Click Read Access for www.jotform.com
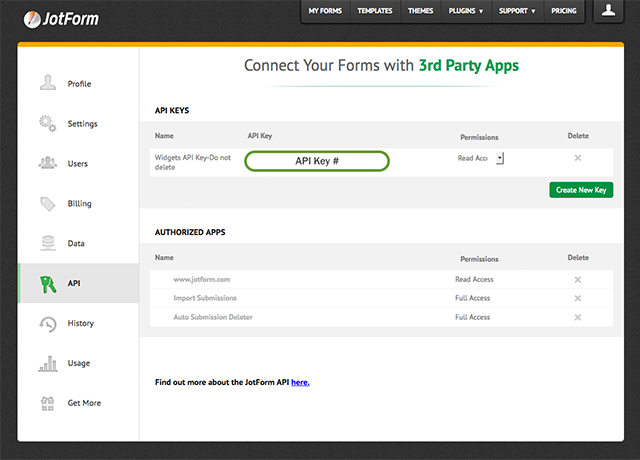 (474, 280)
